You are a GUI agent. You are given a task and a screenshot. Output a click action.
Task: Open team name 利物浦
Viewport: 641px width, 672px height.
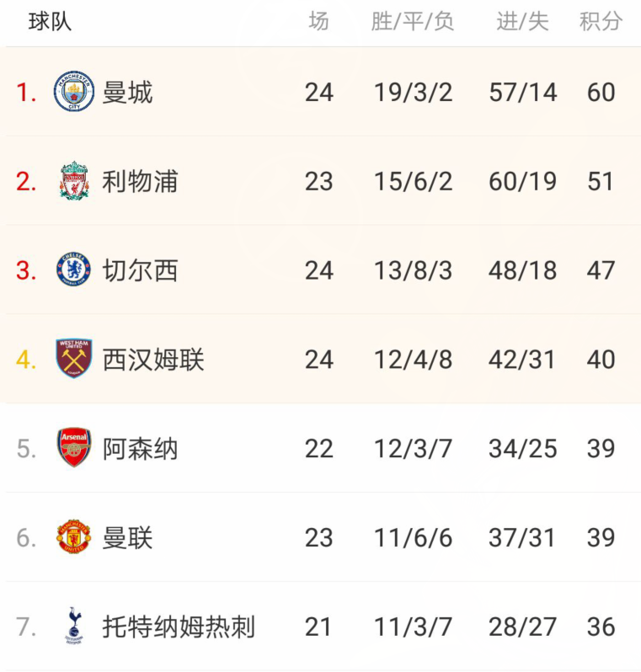[x=140, y=181]
